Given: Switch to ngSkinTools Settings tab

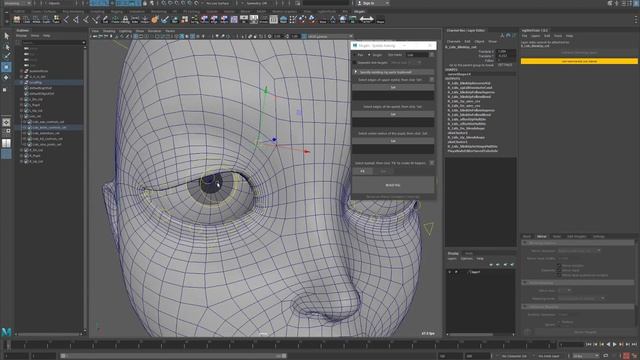Looking at the screenshot, I should coord(599,236).
